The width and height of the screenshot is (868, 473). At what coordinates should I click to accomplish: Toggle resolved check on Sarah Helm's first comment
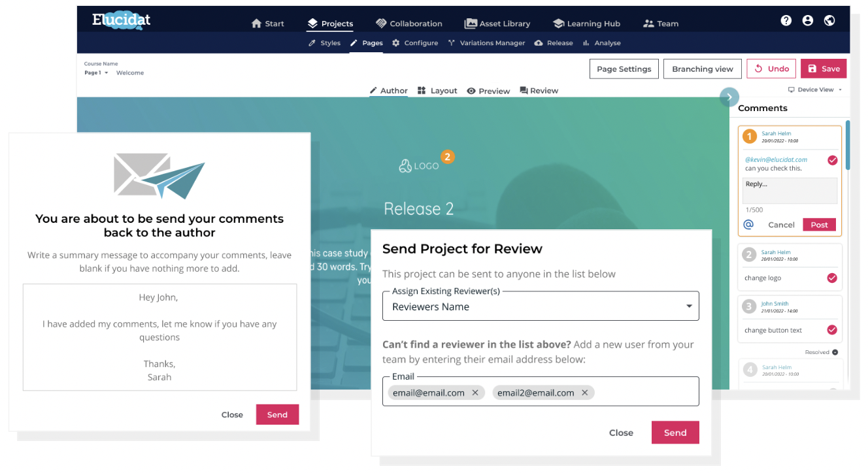[x=832, y=160]
